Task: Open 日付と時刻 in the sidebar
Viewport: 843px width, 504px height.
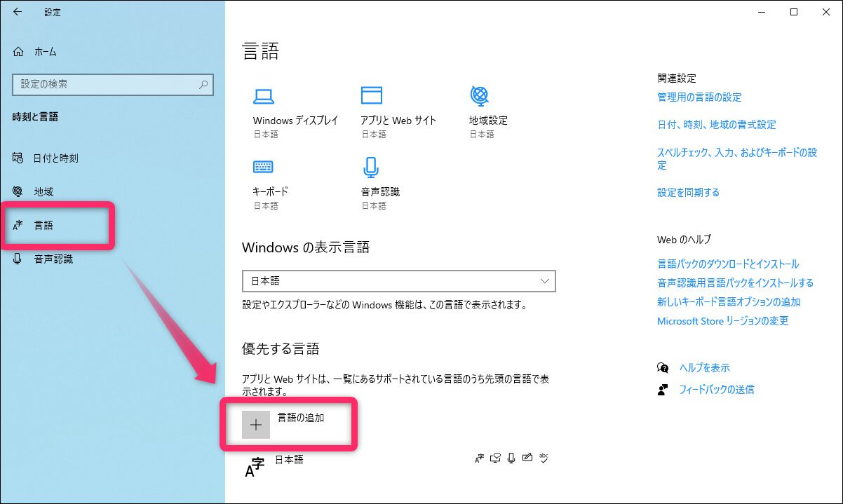Action: coord(55,158)
